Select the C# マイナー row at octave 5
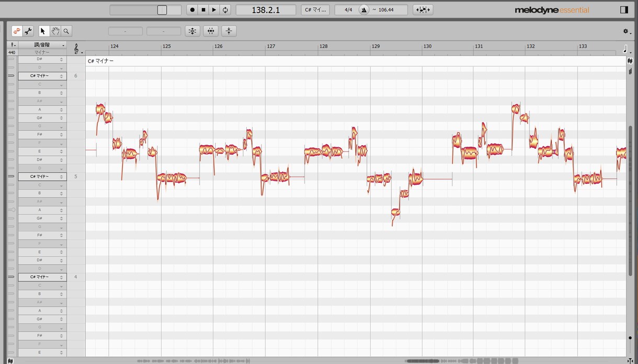Screen dimensions: 638x364 pos(42,177)
